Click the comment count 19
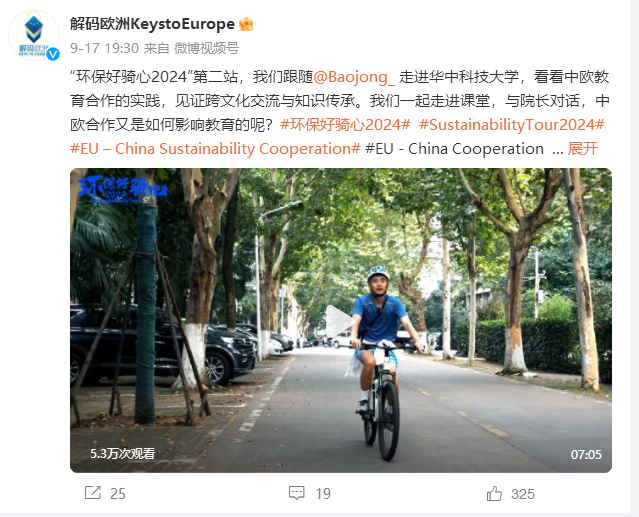Image resolution: width=639 pixels, height=517 pixels. [x=323, y=494]
